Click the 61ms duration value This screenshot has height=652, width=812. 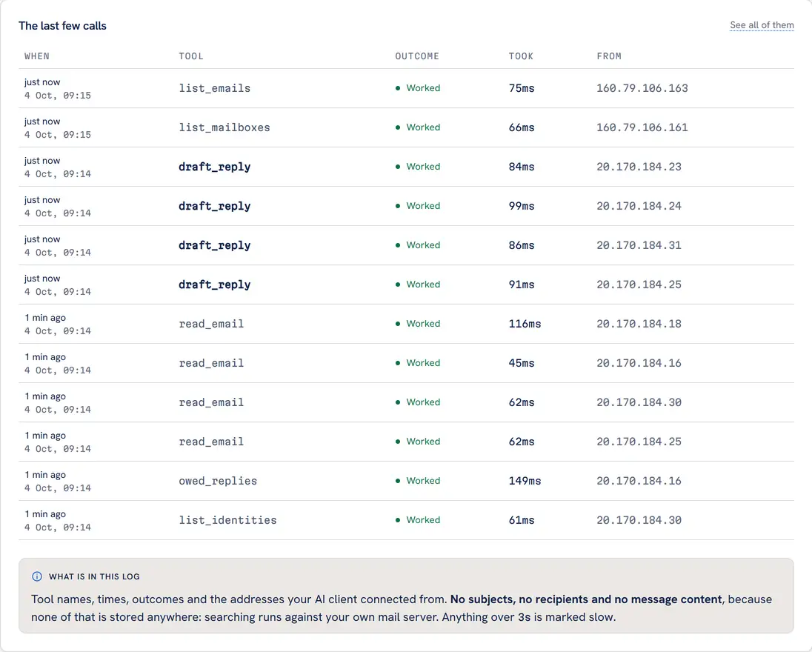521,520
